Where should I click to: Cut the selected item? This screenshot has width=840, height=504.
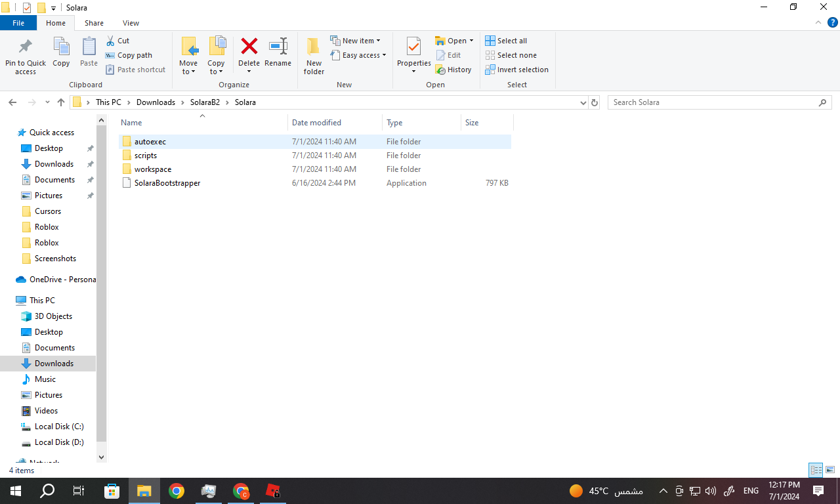tap(118, 41)
